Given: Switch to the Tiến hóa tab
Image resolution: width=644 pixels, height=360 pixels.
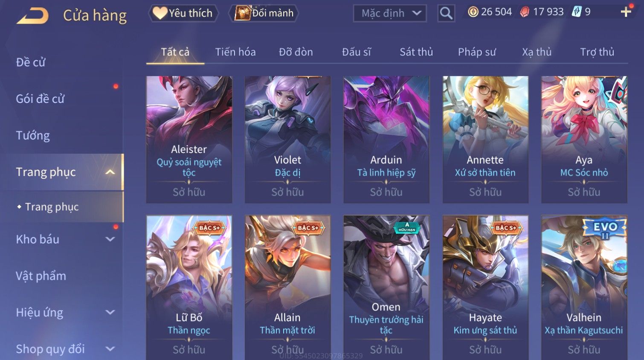Looking at the screenshot, I should click(x=235, y=52).
